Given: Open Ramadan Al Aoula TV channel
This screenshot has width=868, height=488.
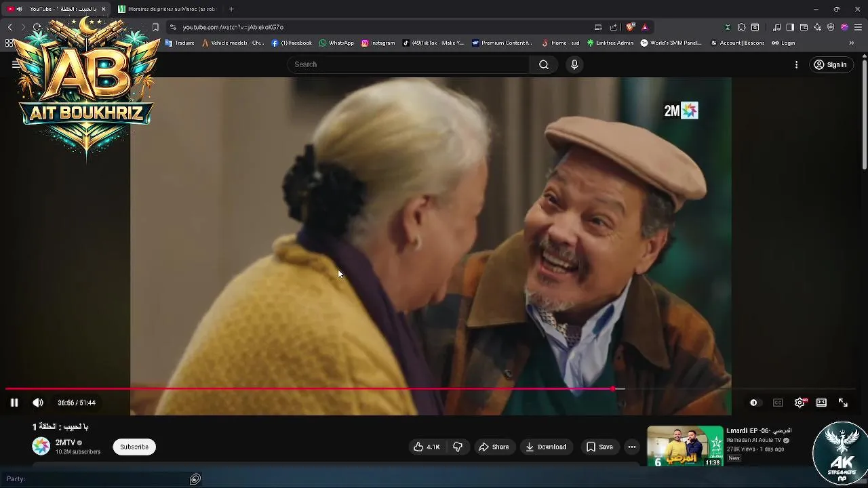Looking at the screenshot, I should point(754,440).
